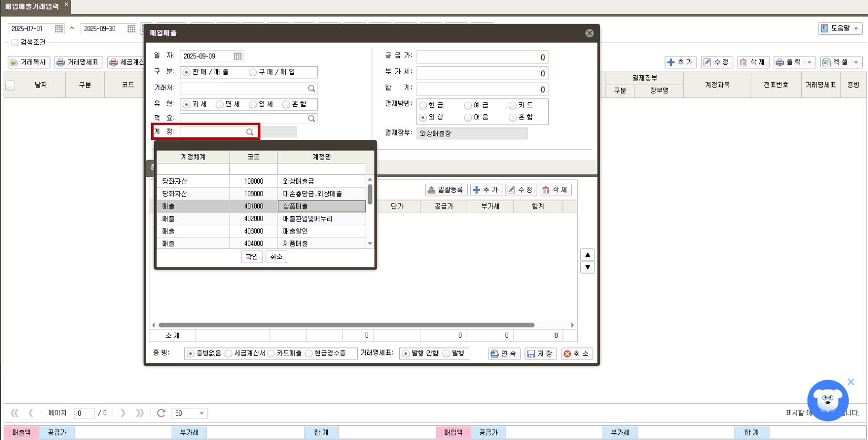Select 발행 for 거래명세표

point(446,354)
